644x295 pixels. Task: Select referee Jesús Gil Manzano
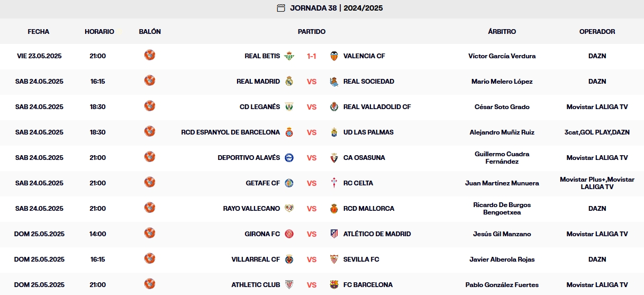coord(502,234)
